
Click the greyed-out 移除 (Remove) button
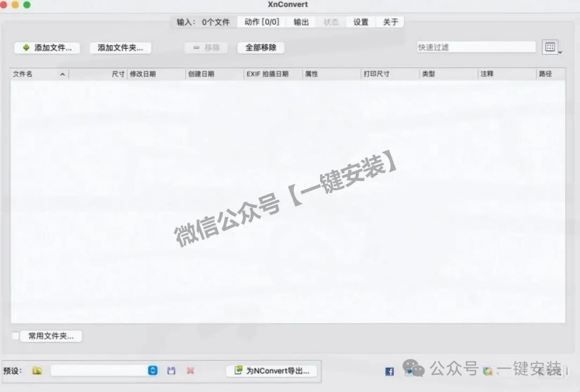206,48
